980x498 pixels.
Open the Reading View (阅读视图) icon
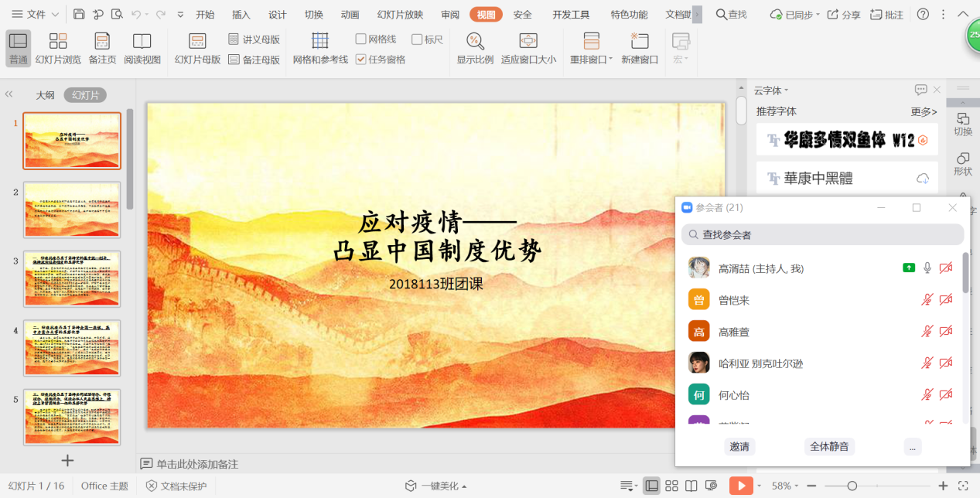coord(142,42)
